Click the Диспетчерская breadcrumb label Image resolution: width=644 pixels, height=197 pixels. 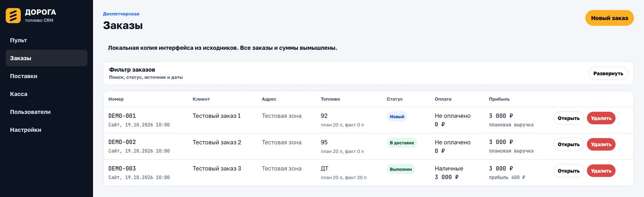click(121, 14)
